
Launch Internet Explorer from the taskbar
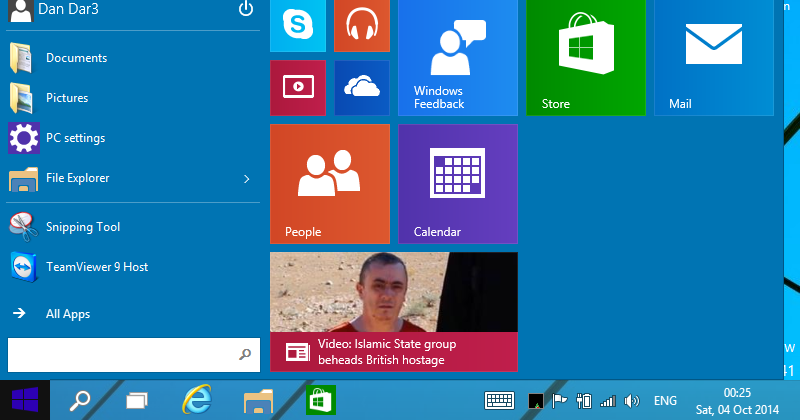(x=197, y=400)
